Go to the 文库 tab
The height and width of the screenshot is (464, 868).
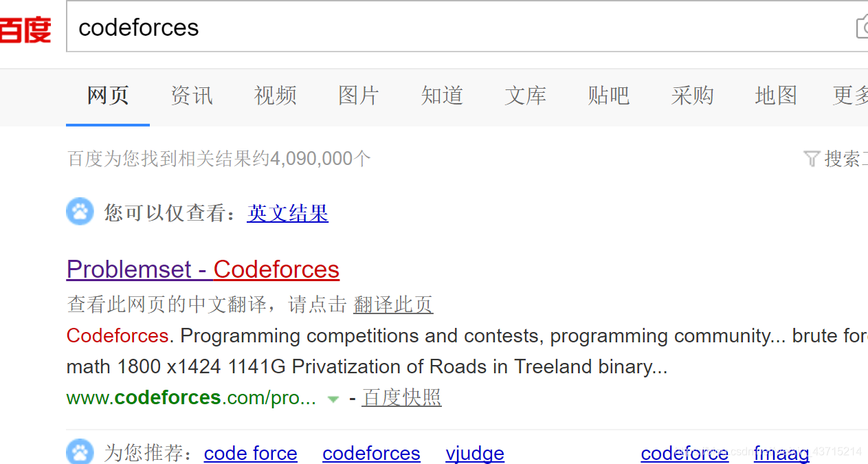[x=526, y=95]
